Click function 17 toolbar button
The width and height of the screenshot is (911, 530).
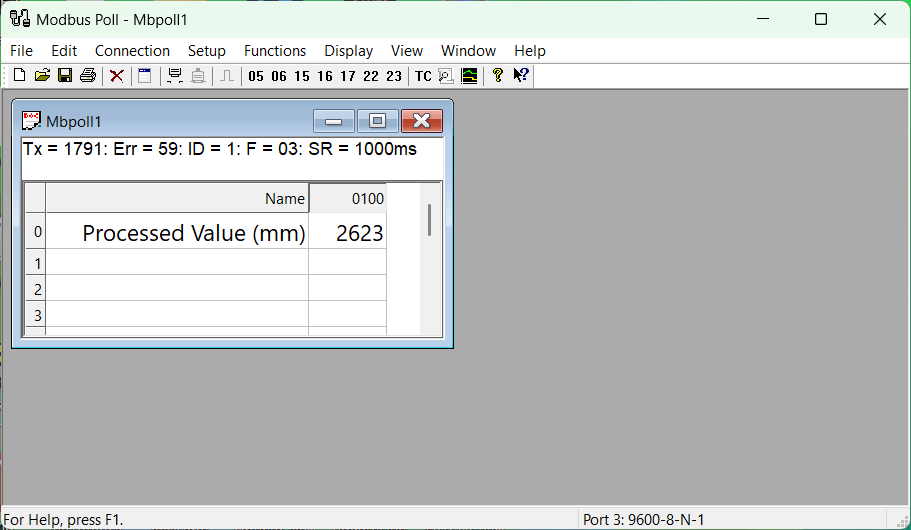(x=347, y=76)
